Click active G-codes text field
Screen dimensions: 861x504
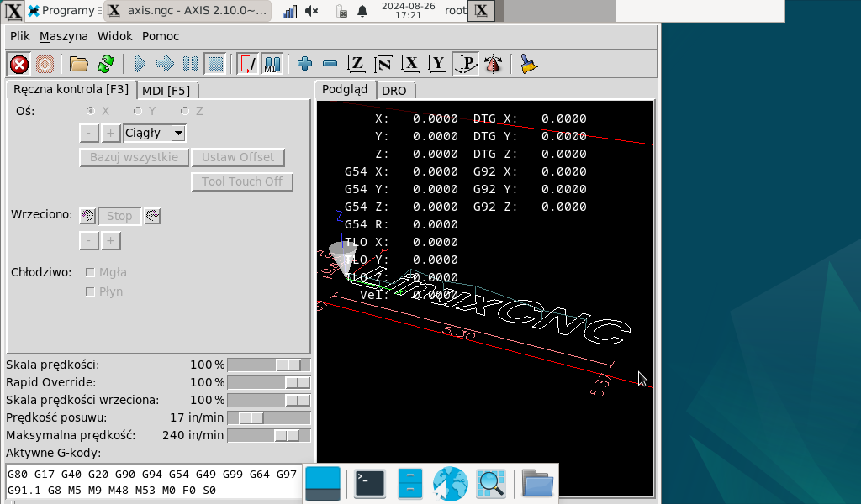point(154,482)
